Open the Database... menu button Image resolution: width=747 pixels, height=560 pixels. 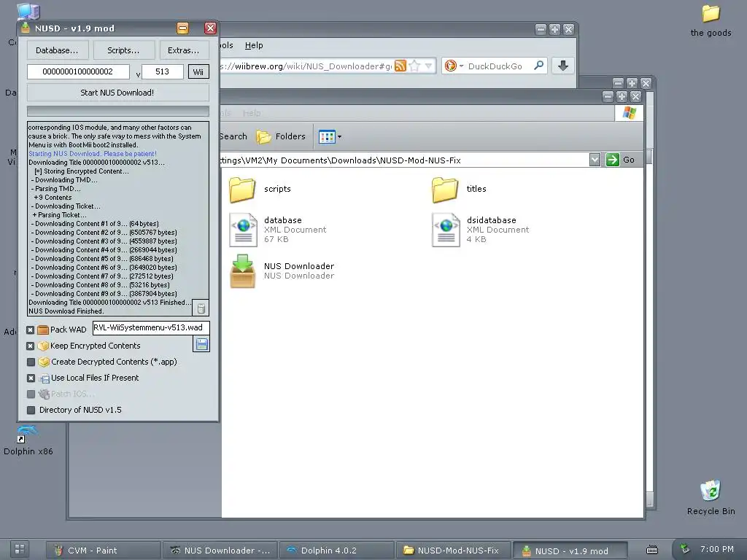(x=57, y=50)
